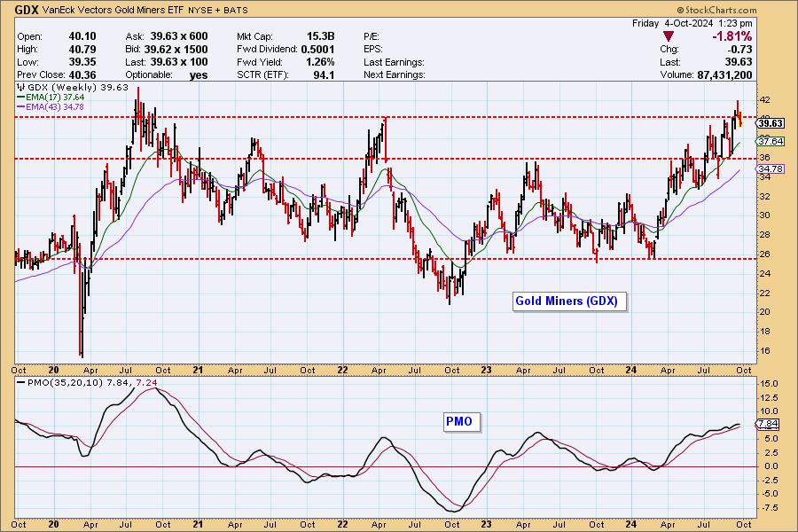
Task: Click the -1.81% percent change figure
Action: (x=731, y=36)
